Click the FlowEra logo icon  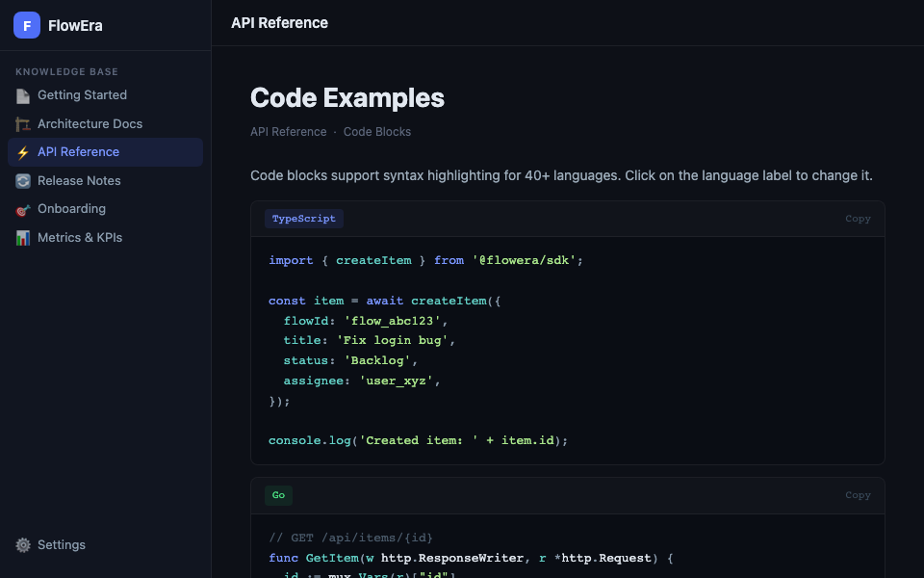click(x=27, y=26)
